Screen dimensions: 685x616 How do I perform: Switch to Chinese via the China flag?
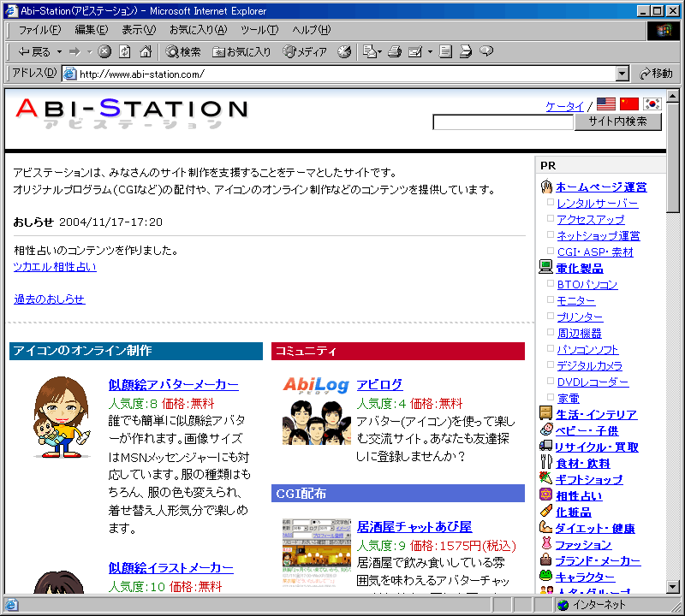coord(629,104)
